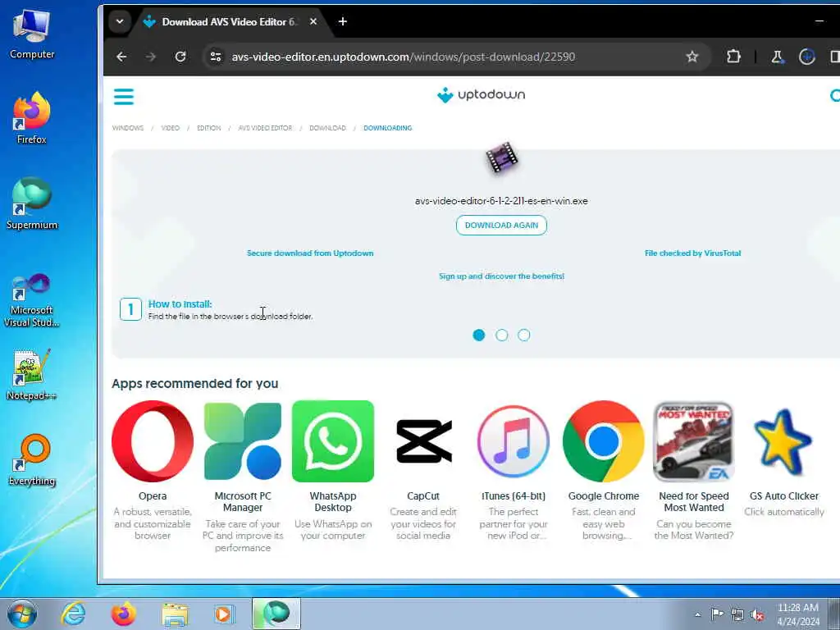Image resolution: width=840 pixels, height=630 pixels.
Task: Open Computer desktop icon
Action: (32, 34)
